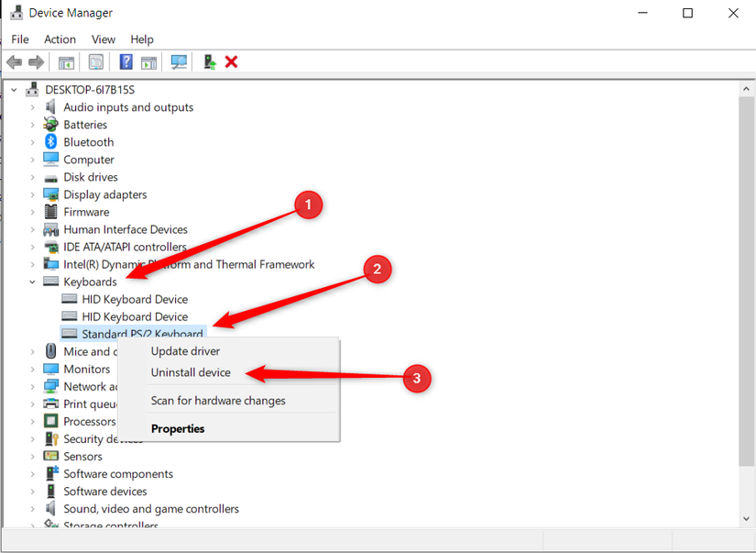The image size is (756, 553).
Task: Choose Update driver from context menu
Action: [185, 351]
